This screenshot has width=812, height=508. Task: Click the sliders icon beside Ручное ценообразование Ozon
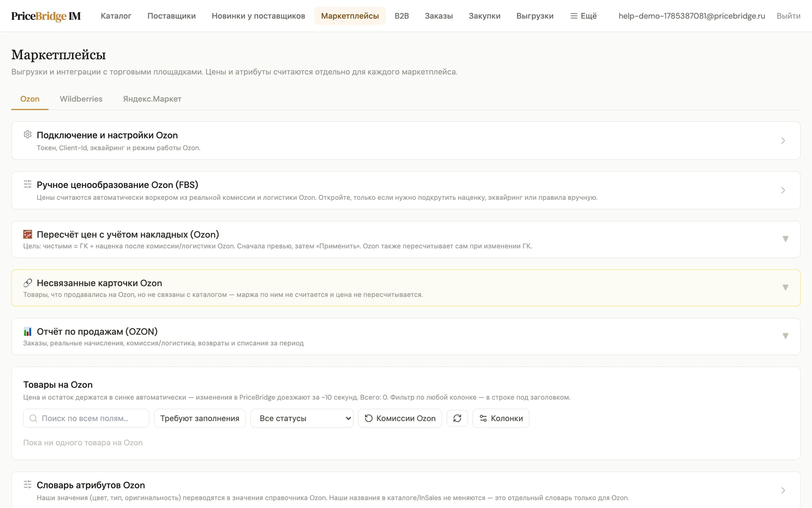coord(27,184)
